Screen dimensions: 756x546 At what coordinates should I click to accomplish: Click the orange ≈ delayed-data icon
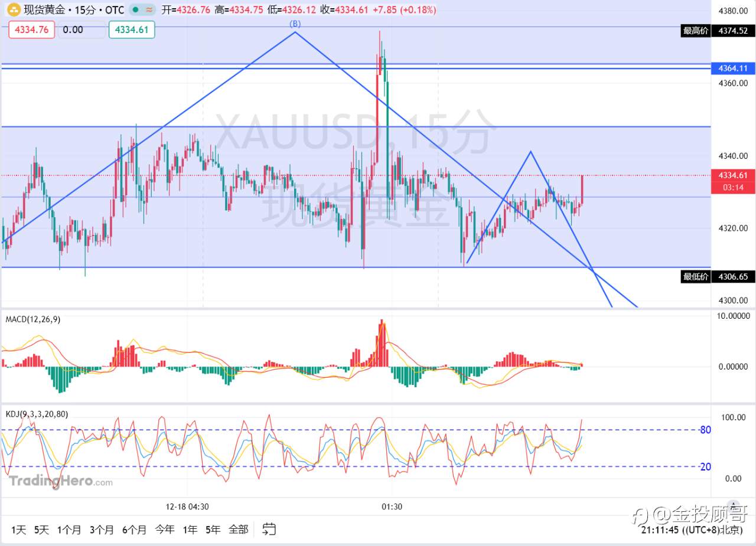coord(149,10)
